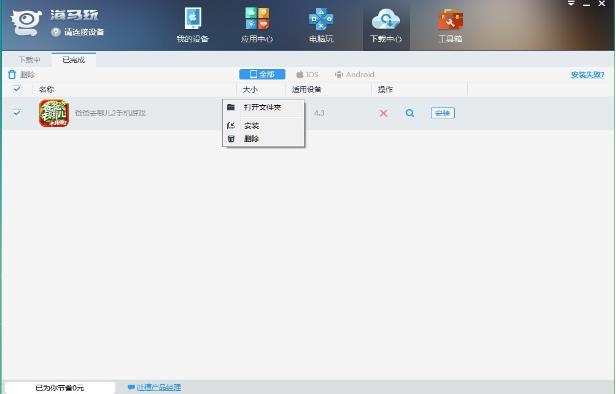Open the 安装失败? help link
616x394 pixels.
point(587,75)
